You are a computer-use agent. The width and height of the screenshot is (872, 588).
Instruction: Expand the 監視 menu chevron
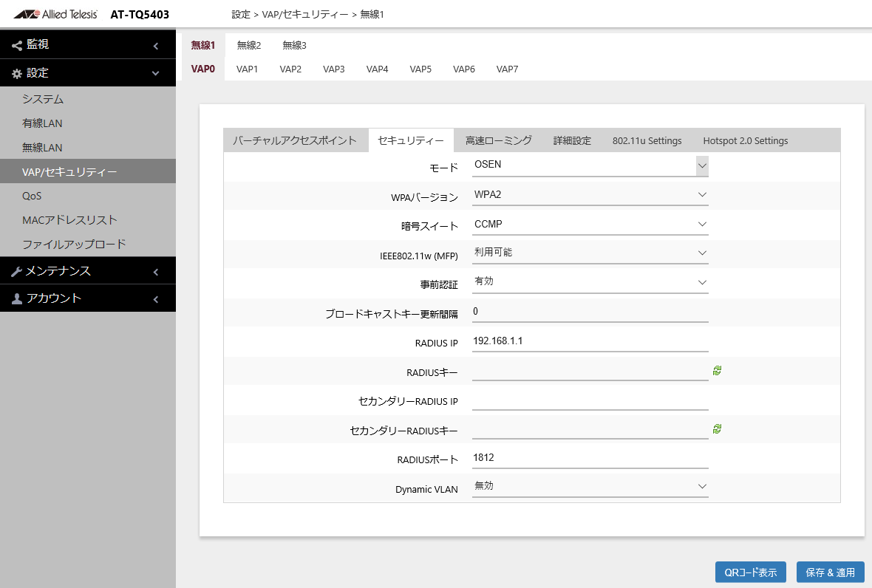(x=156, y=46)
